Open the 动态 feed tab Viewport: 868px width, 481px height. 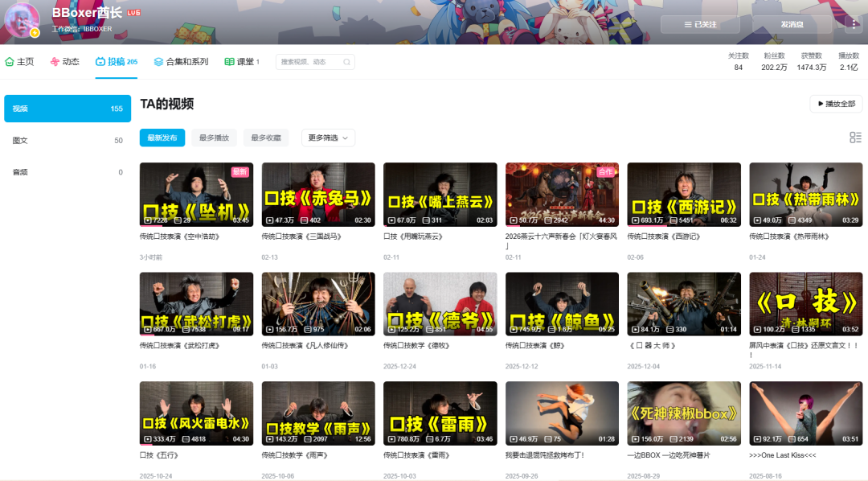click(x=65, y=62)
